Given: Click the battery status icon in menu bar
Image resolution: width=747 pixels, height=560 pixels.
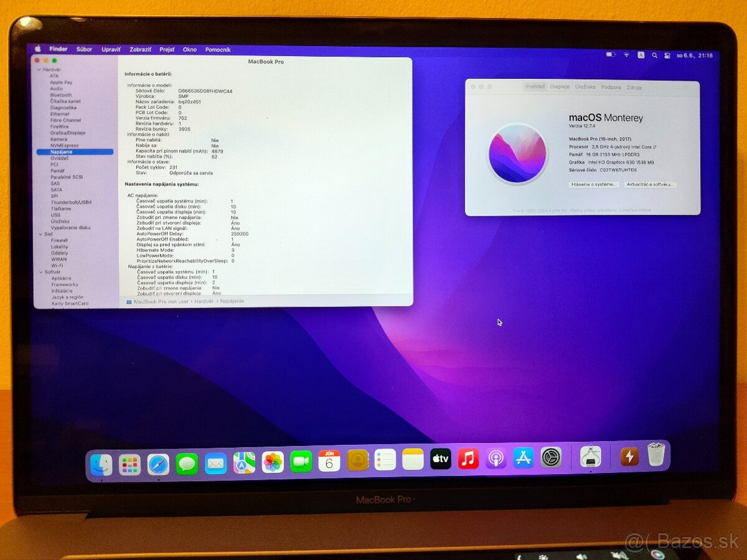Looking at the screenshot, I should 611,55.
